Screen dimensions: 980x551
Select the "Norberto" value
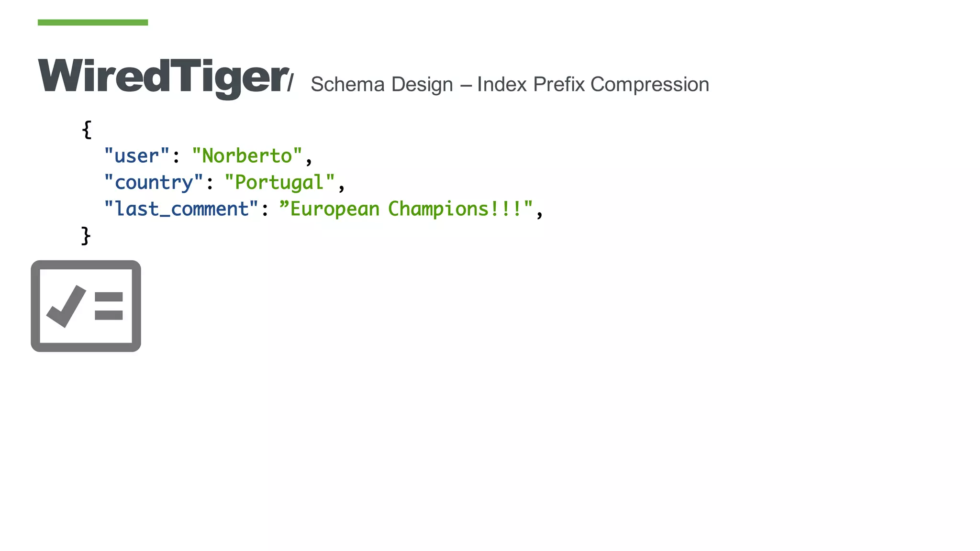[x=247, y=156]
